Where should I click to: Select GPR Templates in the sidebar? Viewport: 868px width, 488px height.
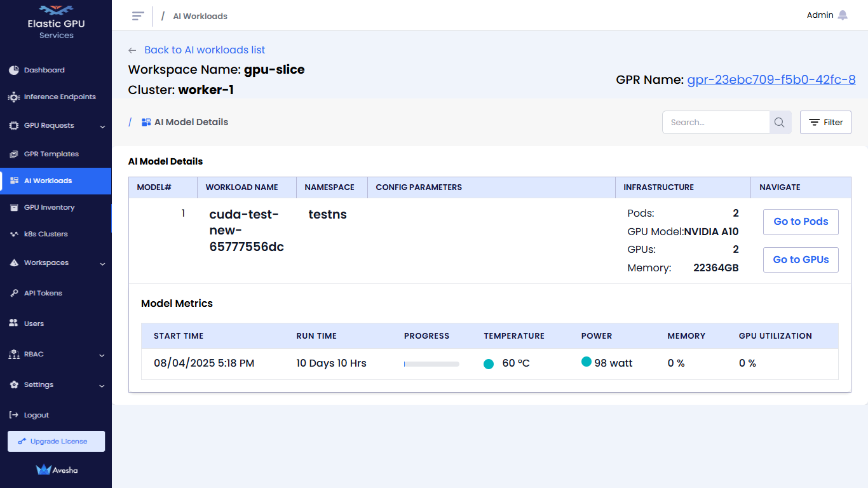[x=51, y=154]
